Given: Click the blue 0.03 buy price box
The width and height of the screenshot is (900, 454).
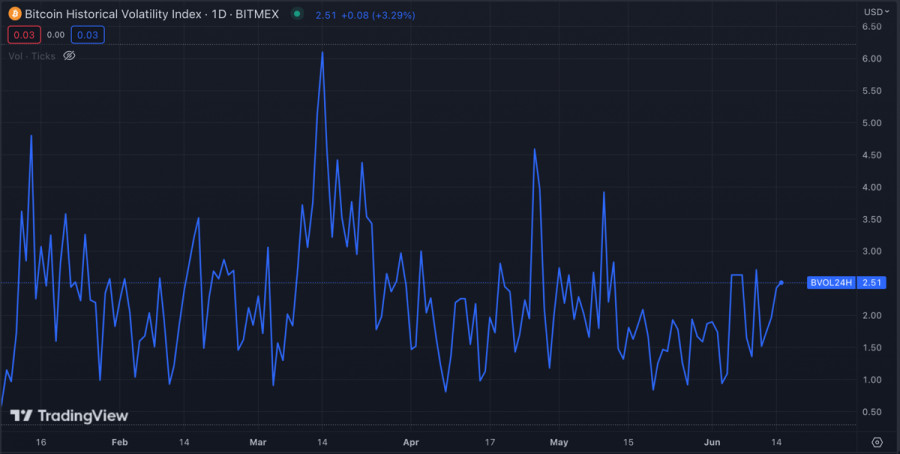Looking at the screenshot, I should (x=87, y=35).
